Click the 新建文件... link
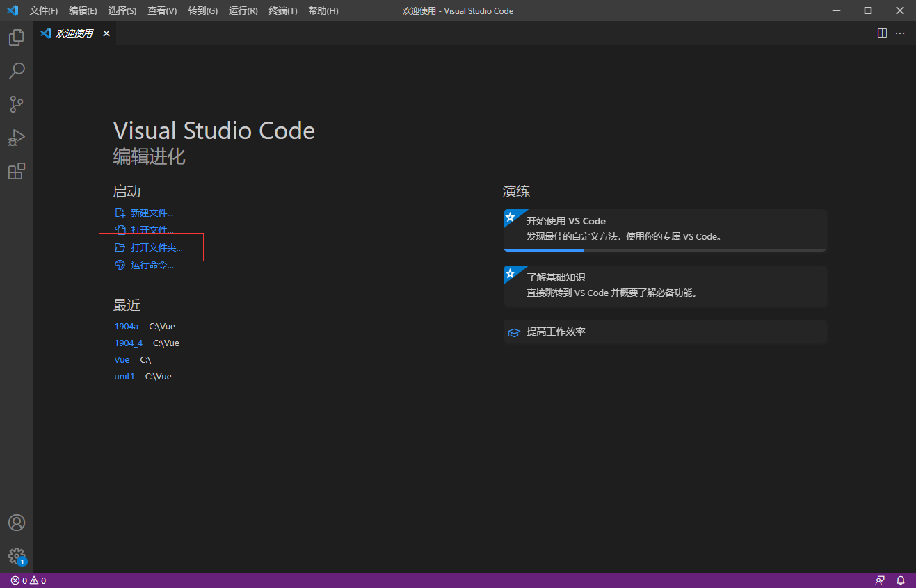The height and width of the screenshot is (588, 916). click(x=152, y=213)
